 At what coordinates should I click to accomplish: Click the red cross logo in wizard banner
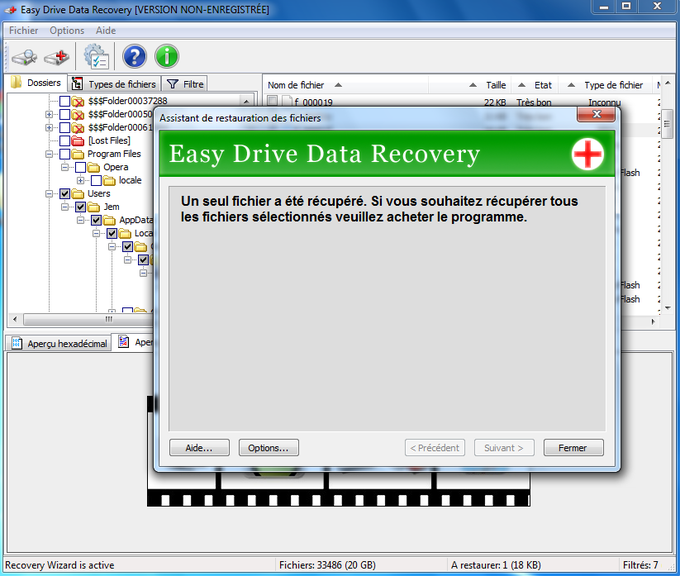(587, 154)
